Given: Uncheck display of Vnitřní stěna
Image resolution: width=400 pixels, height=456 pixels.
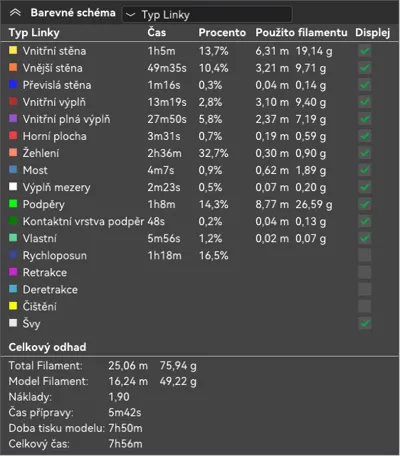Looking at the screenshot, I should coord(365,51).
